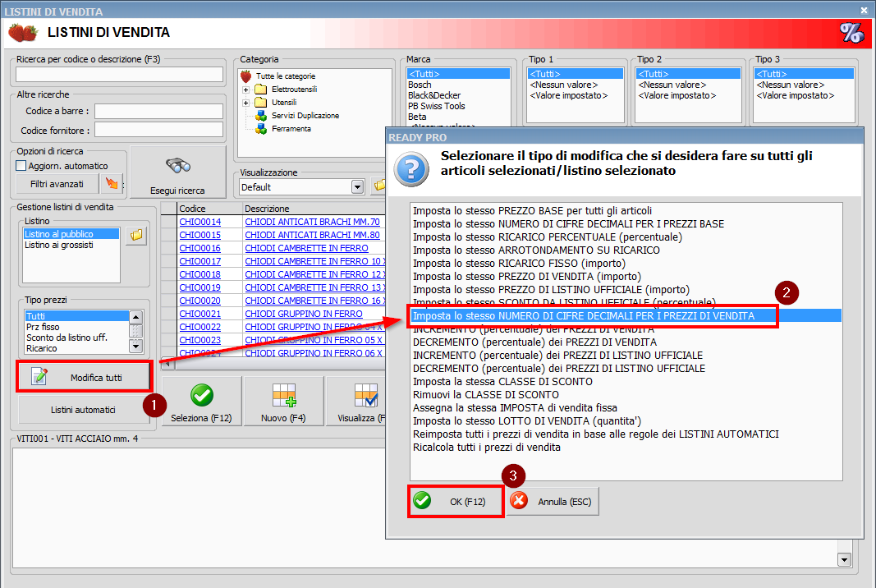Close the Listini di Vendita window
Viewport: 876px width, 588px height.
coord(864,10)
